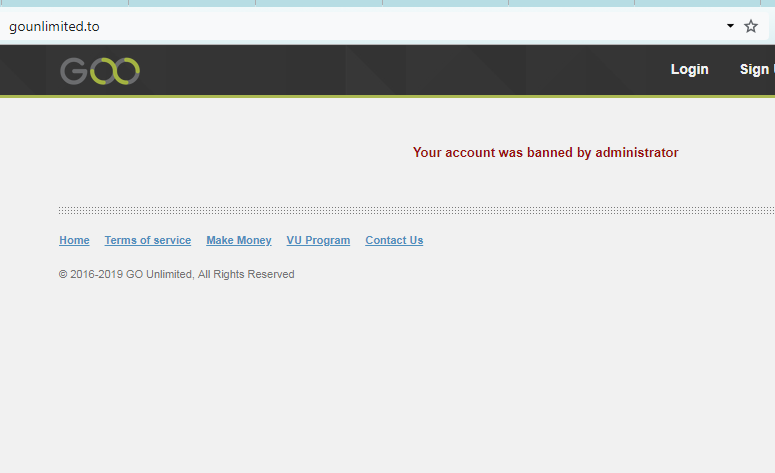Click the Sign Up header item

click(757, 69)
